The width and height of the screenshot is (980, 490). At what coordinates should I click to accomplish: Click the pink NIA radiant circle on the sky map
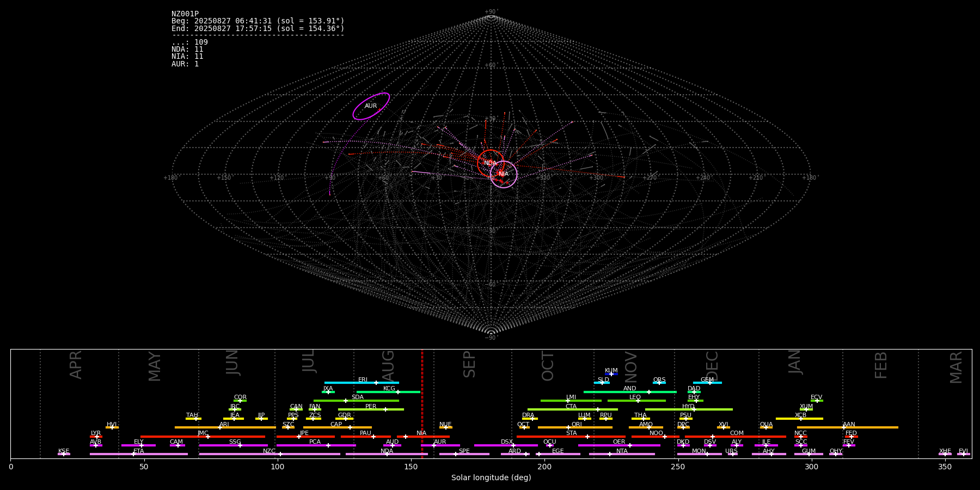(x=504, y=174)
